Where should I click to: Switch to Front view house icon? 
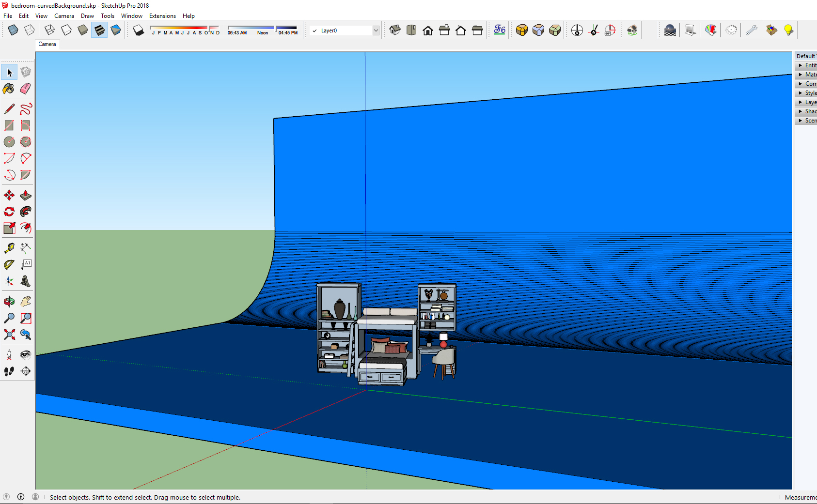coord(428,31)
